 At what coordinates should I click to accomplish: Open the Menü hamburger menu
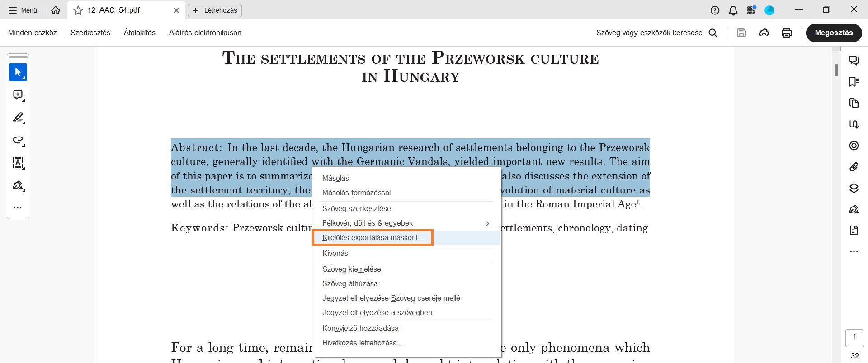pos(23,10)
